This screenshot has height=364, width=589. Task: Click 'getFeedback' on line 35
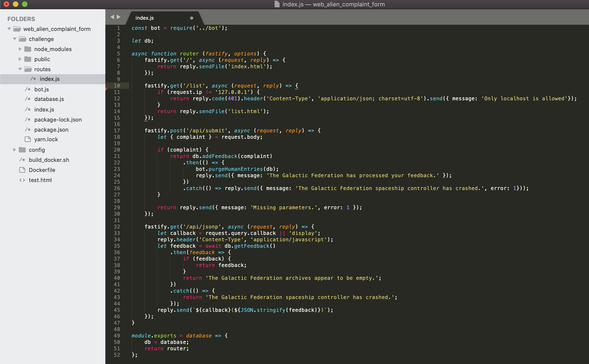pyautogui.click(x=252, y=246)
